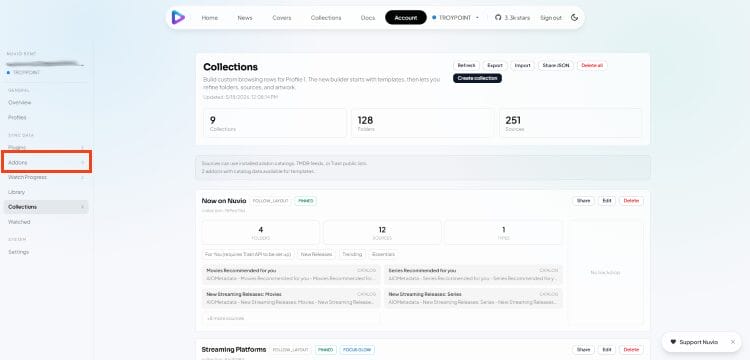Open the GitHub stars link
750x360 pixels.
pyautogui.click(x=511, y=18)
